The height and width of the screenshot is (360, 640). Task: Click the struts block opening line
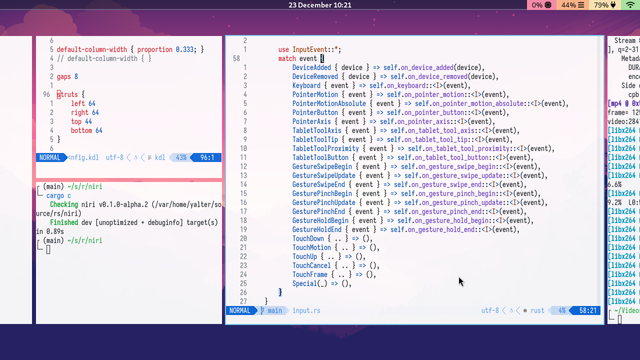[x=71, y=94]
